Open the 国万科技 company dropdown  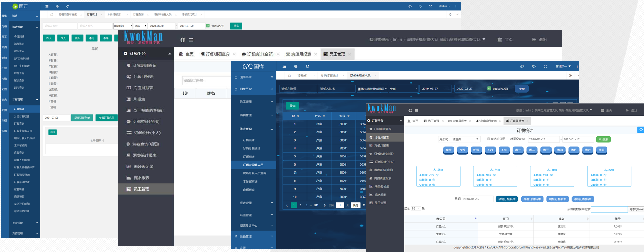click(123, 26)
